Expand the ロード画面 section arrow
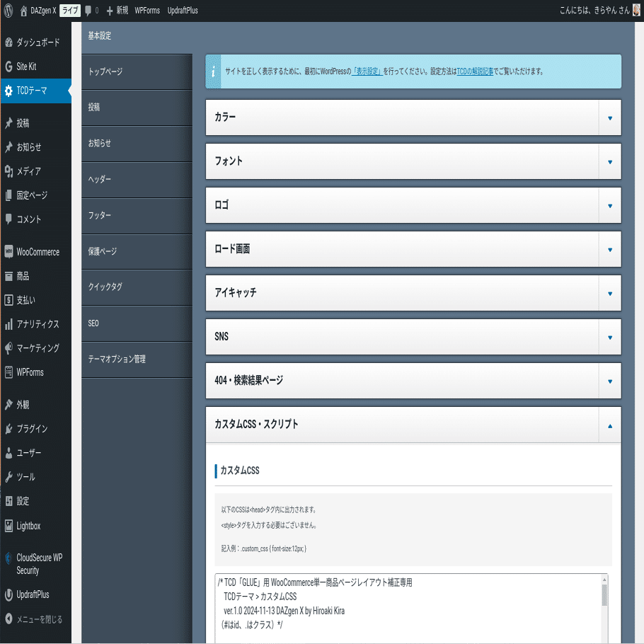Image resolution: width=644 pixels, height=644 pixels. click(x=610, y=250)
